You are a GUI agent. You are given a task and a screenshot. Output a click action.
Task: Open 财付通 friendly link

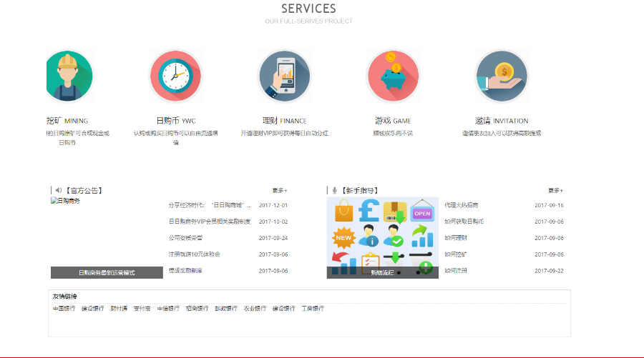(x=119, y=309)
